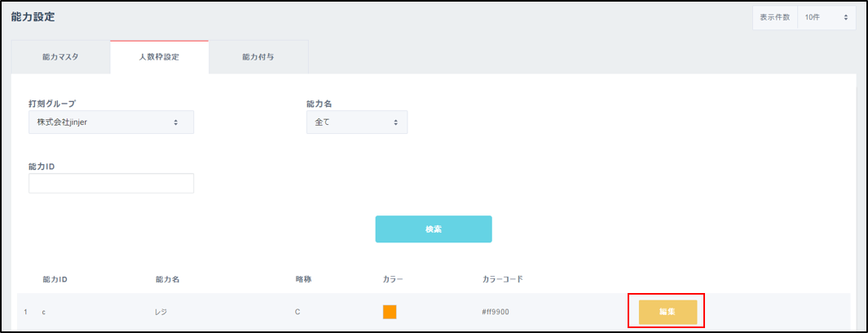Screen dimensions: 868x333
Task: Click the 表示件数 label
Action: (774, 17)
